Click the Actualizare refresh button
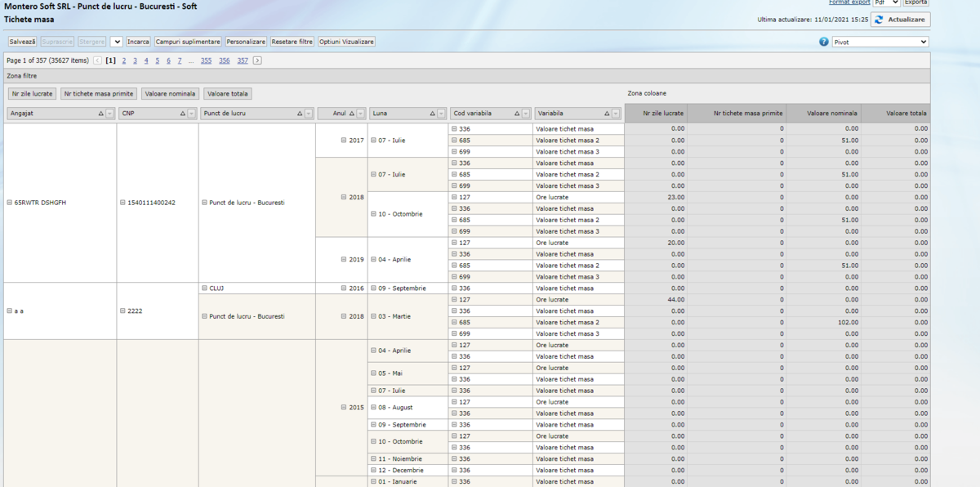Image resolution: width=980 pixels, height=487 pixels. 900,20
